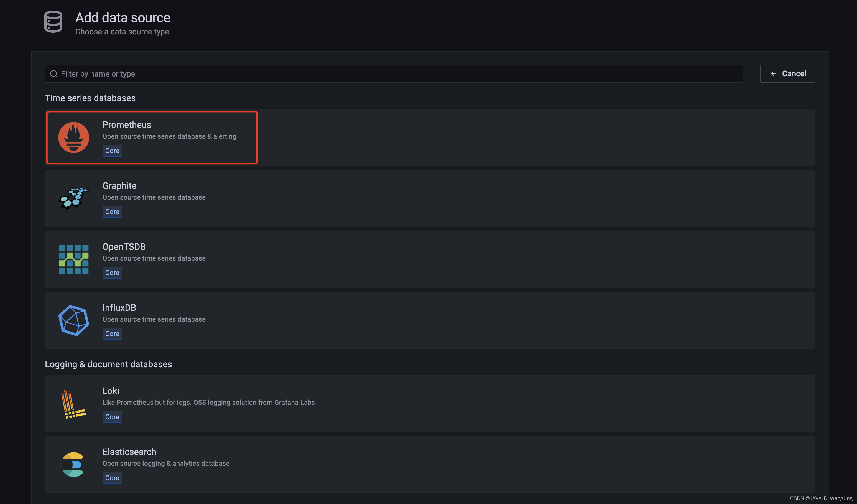Open the OpenTSDB data source entry
857x504 pixels.
(124, 246)
